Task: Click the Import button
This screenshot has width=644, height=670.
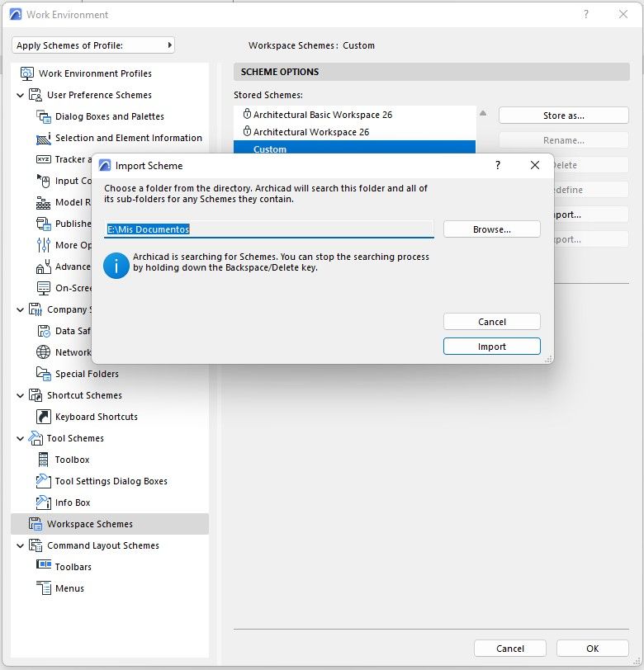Action: click(x=492, y=347)
